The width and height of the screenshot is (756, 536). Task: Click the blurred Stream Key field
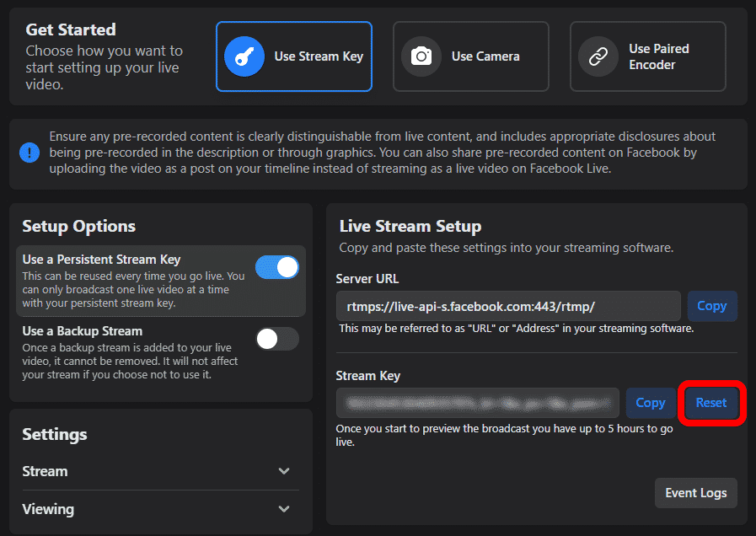(x=477, y=403)
